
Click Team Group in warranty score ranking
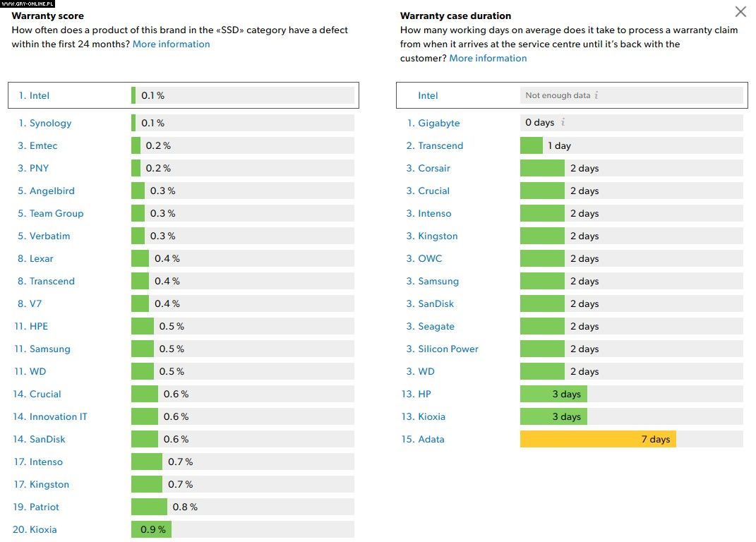point(56,213)
